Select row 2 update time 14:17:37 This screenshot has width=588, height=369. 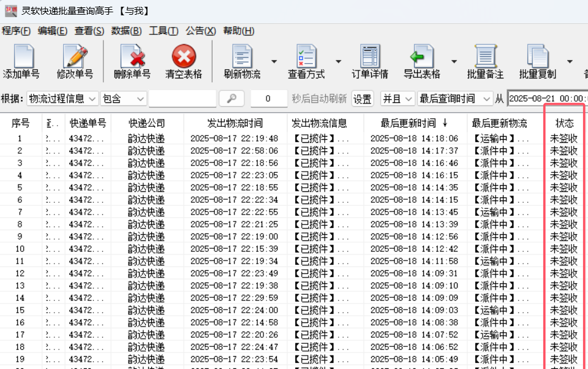pyautogui.click(x=415, y=151)
